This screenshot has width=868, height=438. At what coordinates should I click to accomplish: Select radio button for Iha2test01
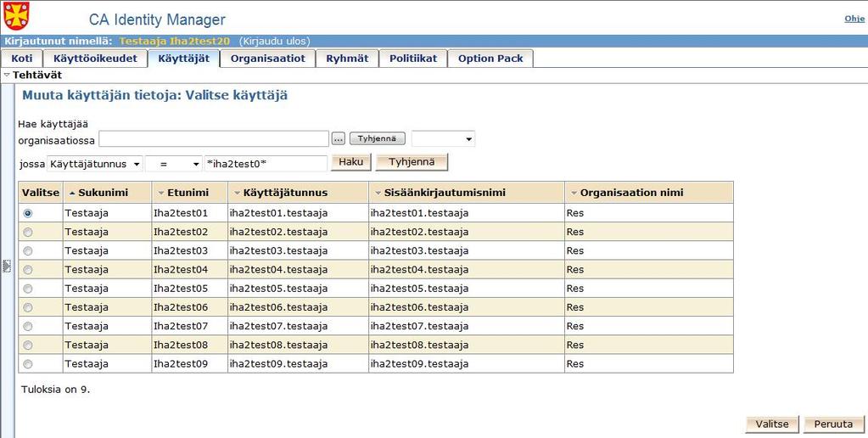(x=28, y=213)
